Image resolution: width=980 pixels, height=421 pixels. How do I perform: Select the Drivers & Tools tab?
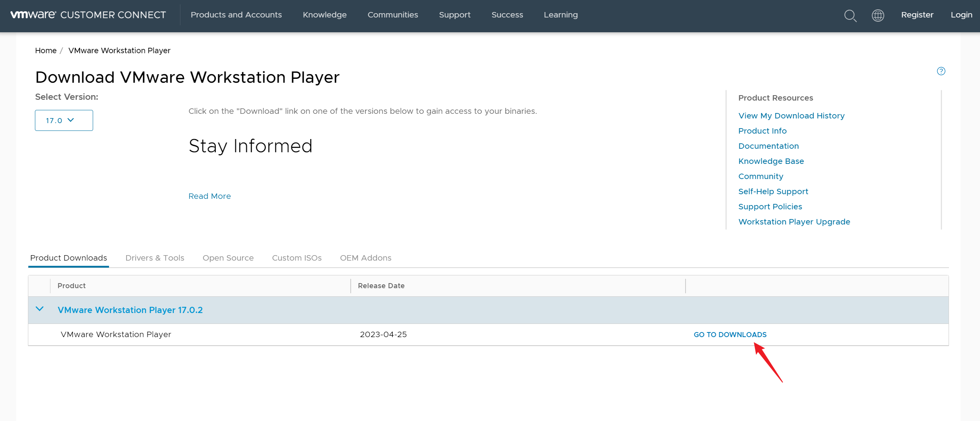pos(154,257)
